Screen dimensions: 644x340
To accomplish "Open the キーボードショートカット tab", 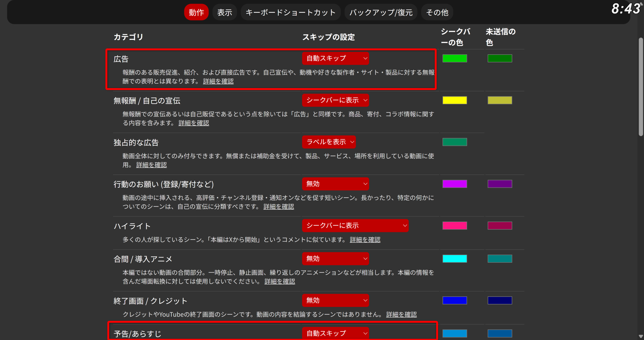I will pos(291,12).
